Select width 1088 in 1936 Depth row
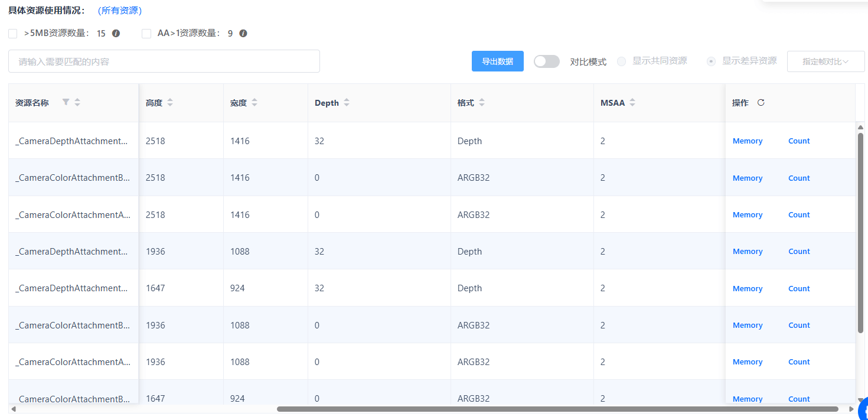This screenshot has width=868, height=420. [240, 252]
